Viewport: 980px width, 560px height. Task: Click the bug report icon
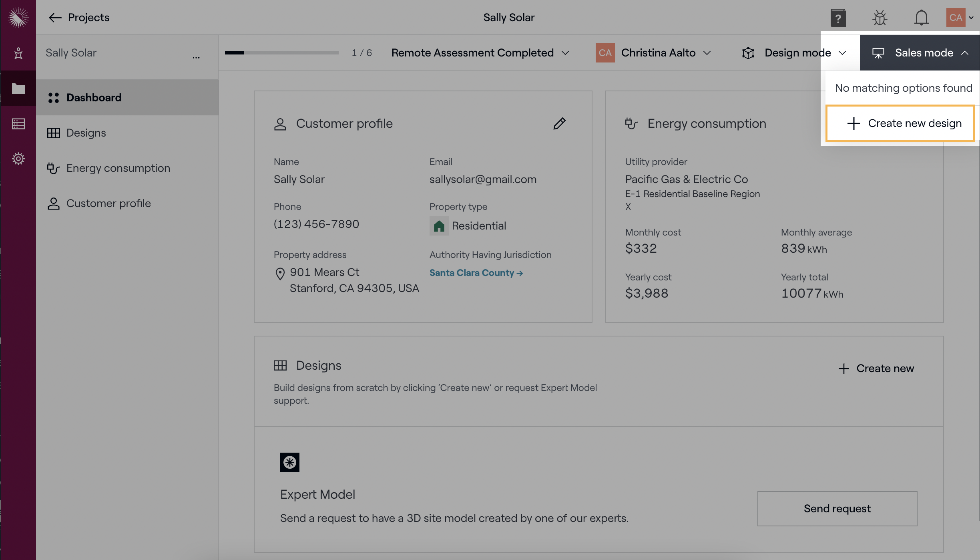(880, 18)
